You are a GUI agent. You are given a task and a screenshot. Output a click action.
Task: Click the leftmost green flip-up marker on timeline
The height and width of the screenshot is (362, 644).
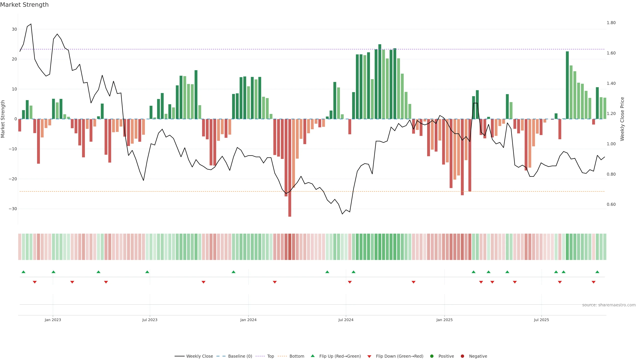pos(23,272)
